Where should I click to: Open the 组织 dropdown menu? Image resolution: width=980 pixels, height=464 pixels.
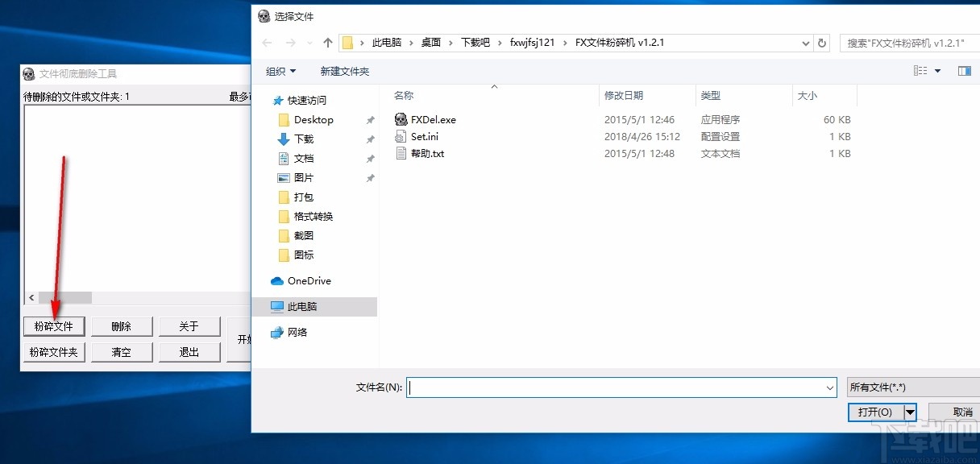pos(280,71)
